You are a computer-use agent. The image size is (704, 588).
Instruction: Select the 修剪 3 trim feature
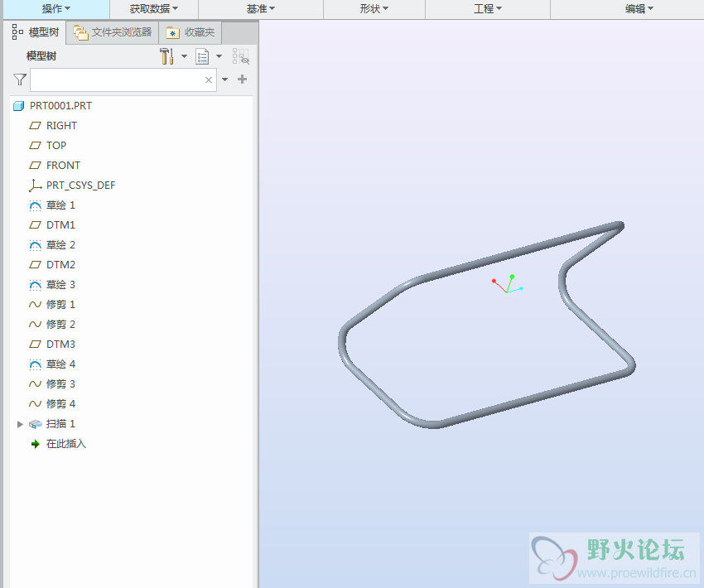60,383
